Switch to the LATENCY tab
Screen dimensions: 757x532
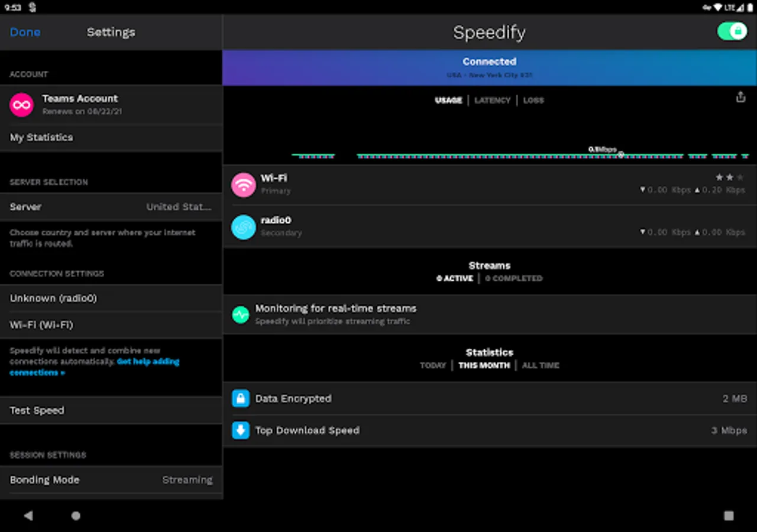(492, 100)
